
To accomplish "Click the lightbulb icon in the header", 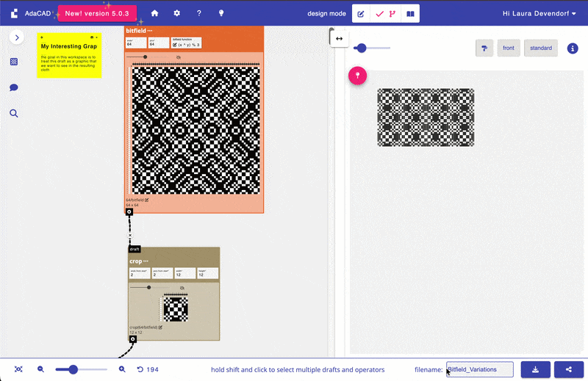I will click(x=221, y=13).
